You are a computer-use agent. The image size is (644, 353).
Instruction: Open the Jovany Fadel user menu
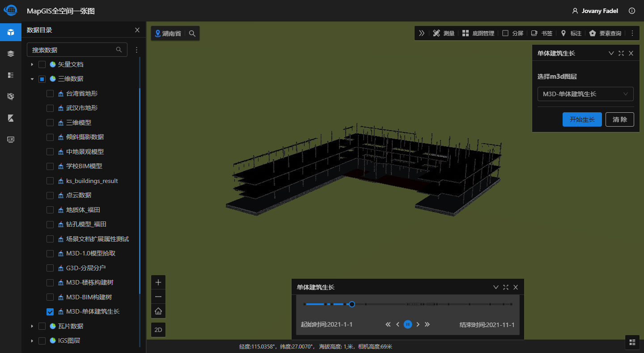pyautogui.click(x=595, y=11)
